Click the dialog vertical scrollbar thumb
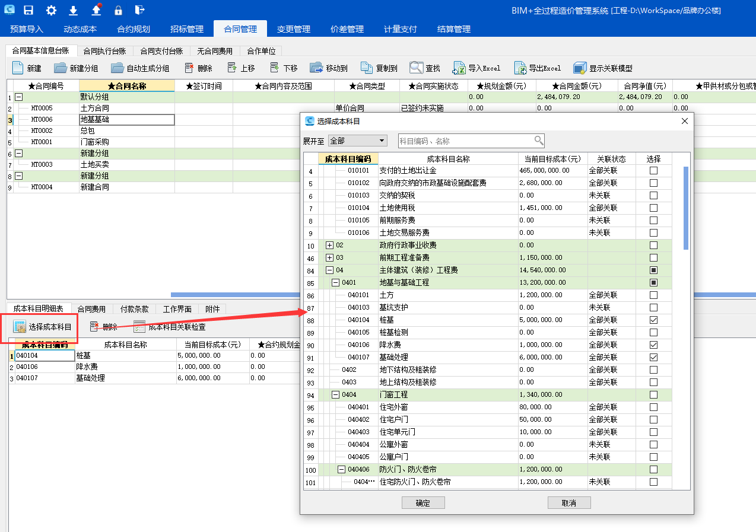756x532 pixels. (686, 208)
